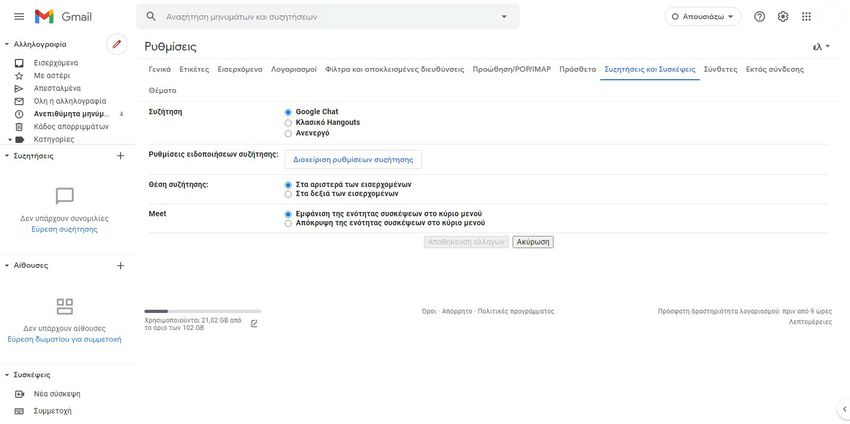
Task: Open the ελ input language dropdown
Action: [x=821, y=47]
